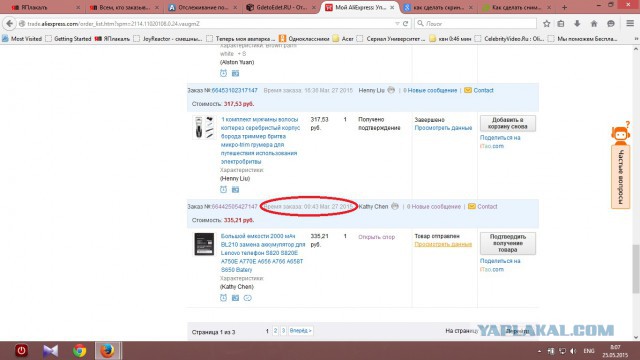This screenshot has height=360, width=640.
Task: Switch to Firefox in the taskbar
Action: (107, 351)
